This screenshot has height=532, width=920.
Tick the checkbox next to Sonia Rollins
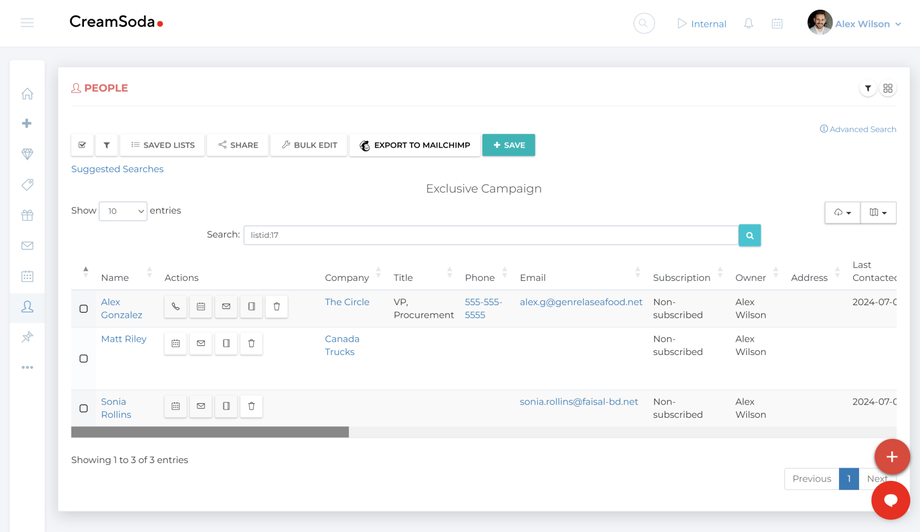click(x=83, y=408)
